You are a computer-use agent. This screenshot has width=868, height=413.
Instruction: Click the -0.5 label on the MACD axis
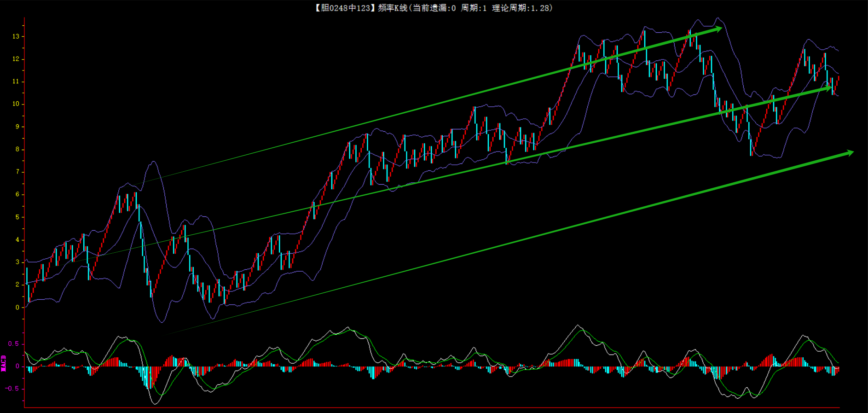tap(12, 389)
